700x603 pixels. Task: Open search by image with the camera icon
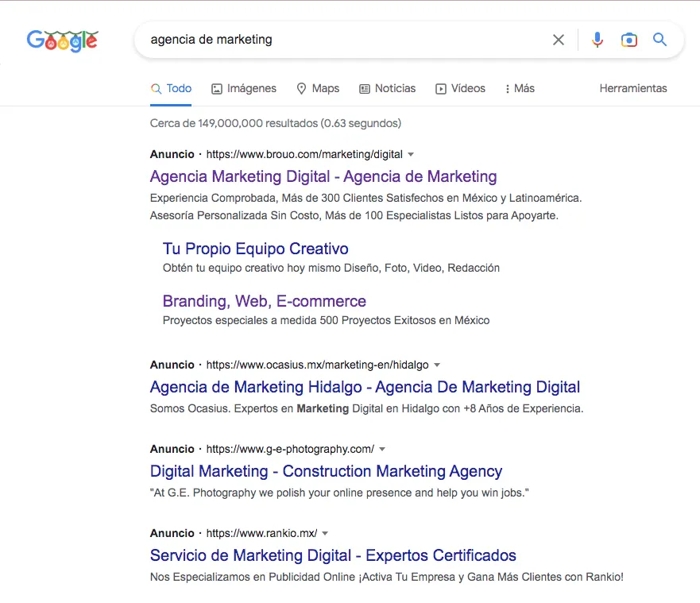(629, 39)
